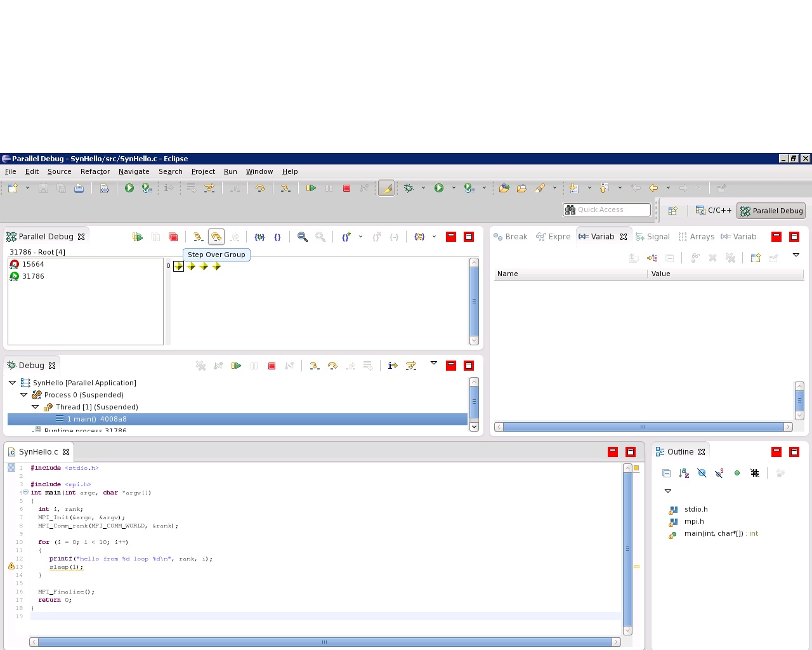The height and width of the screenshot is (650, 812).
Task: Open the Outline view menu dropdown
Action: click(x=667, y=491)
